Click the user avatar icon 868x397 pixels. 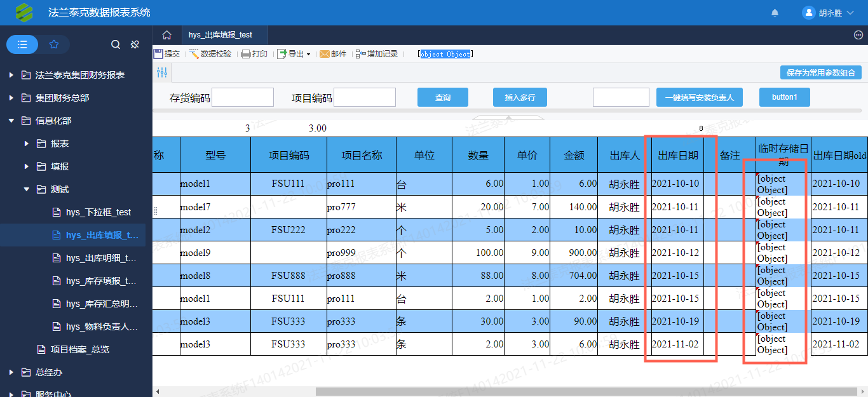click(x=809, y=13)
